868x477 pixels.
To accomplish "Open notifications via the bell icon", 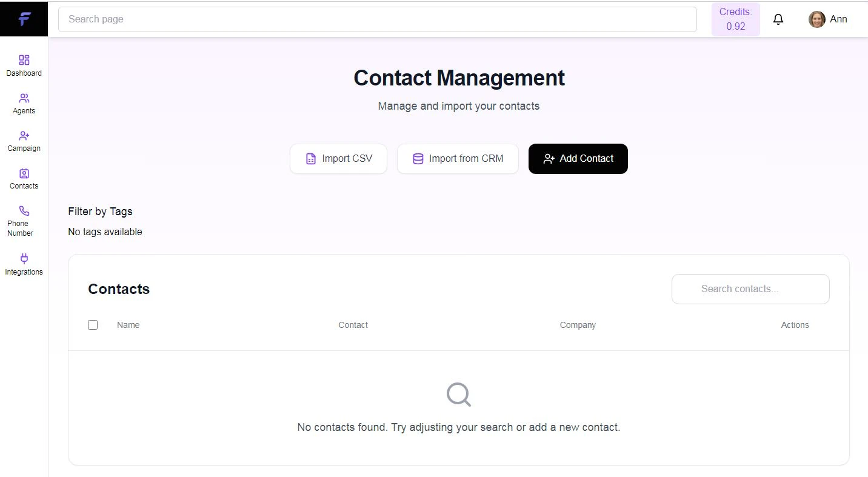I will [x=778, y=19].
